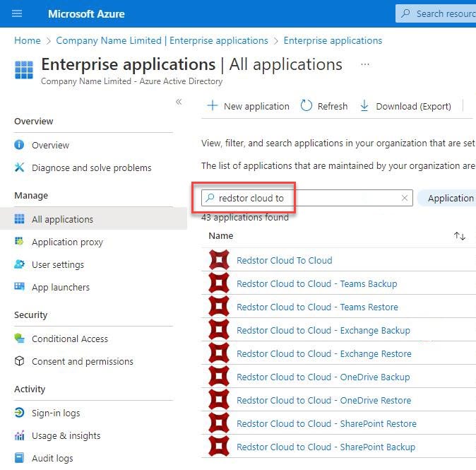Open Redstor Cloud to Cloud - SharePoint Backup
Viewport: 476px width, 470px height.
(x=326, y=447)
